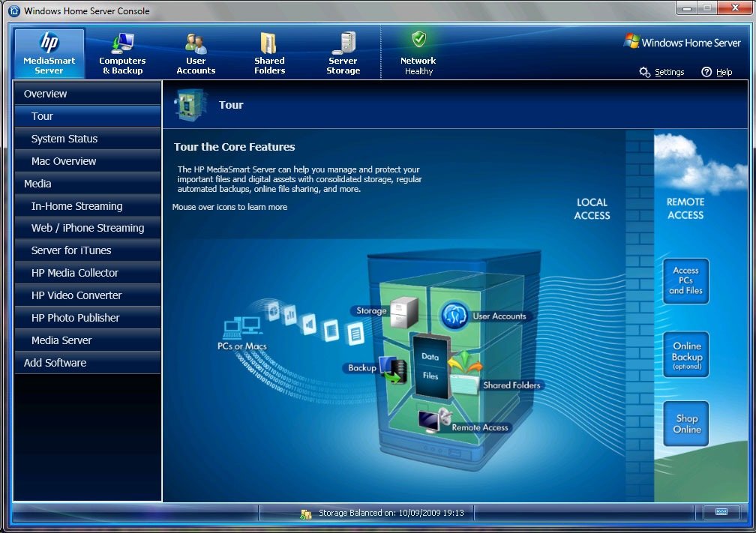Select Tour in the sidebar
Viewport: 756px width, 533px height.
87,116
